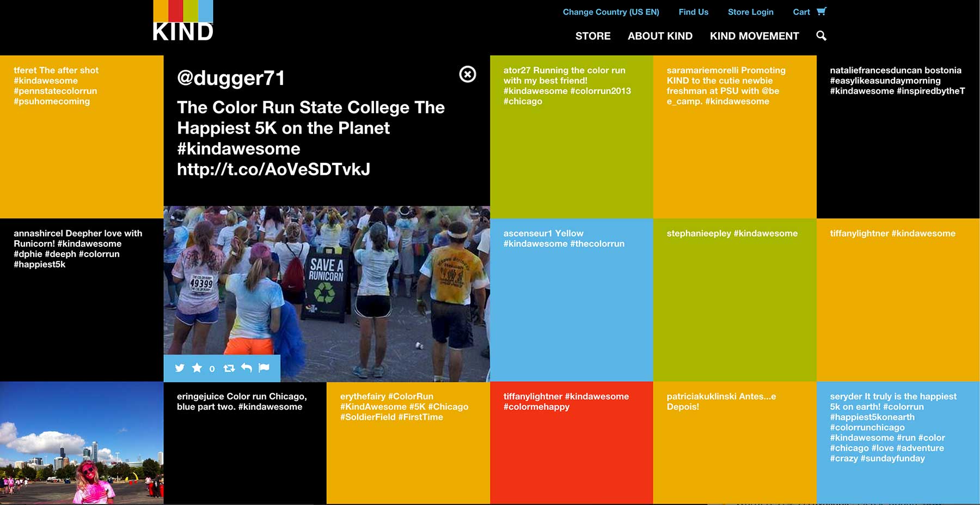
Task: Click the favorite count 0
Action: (x=212, y=369)
